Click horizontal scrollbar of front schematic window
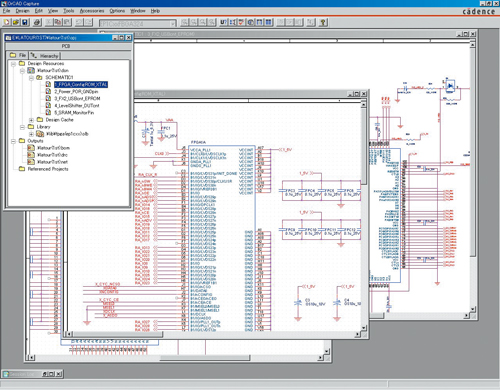The height and width of the screenshot is (390, 500). click(213, 334)
